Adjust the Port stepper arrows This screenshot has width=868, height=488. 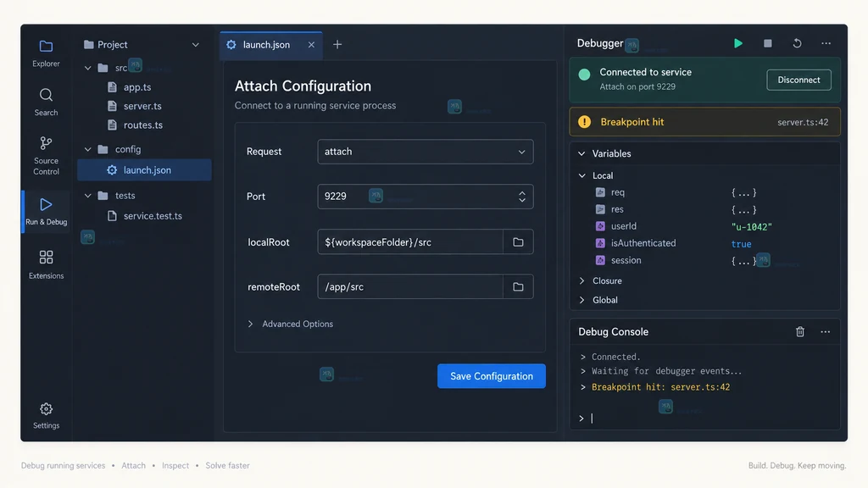(x=522, y=197)
